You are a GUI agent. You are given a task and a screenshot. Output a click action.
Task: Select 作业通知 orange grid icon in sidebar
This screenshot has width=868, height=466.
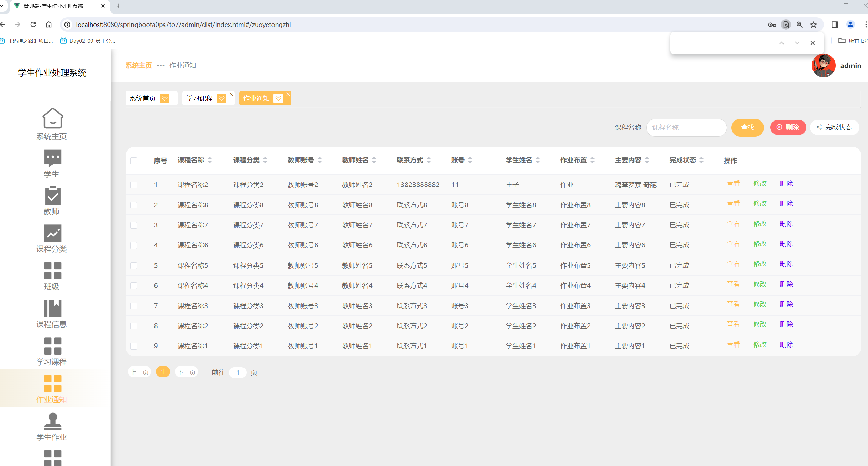(x=52, y=383)
